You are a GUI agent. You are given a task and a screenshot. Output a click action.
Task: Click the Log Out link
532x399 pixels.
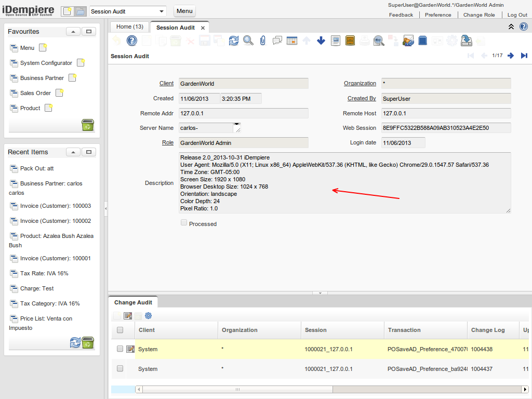[x=517, y=15]
